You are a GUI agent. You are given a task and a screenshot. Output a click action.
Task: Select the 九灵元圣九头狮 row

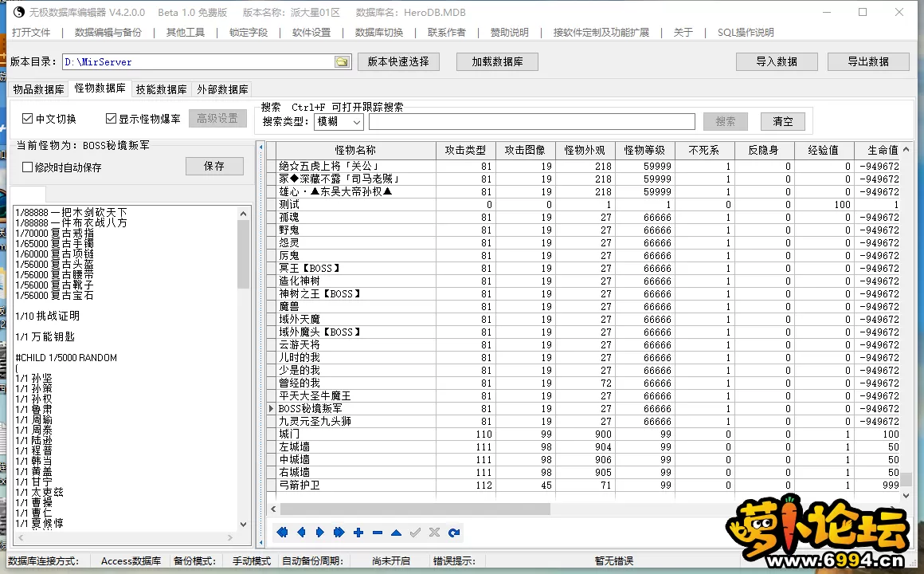click(583, 421)
